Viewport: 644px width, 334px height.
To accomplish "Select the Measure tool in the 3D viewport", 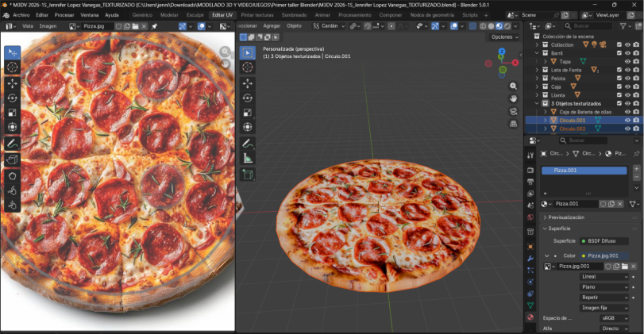I will click(247, 158).
